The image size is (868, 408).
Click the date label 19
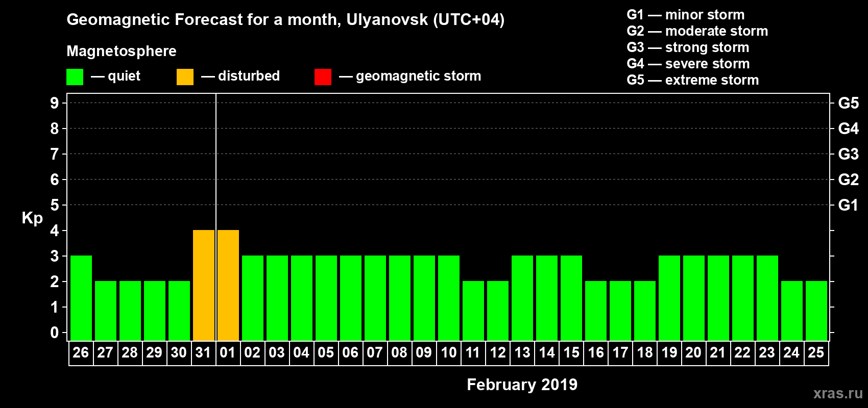click(669, 352)
